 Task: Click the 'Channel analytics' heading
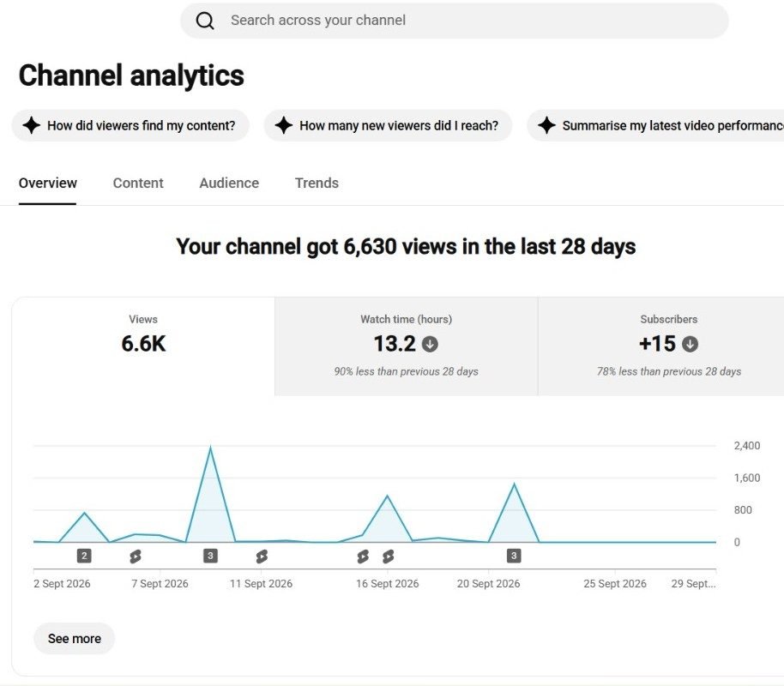pos(131,75)
